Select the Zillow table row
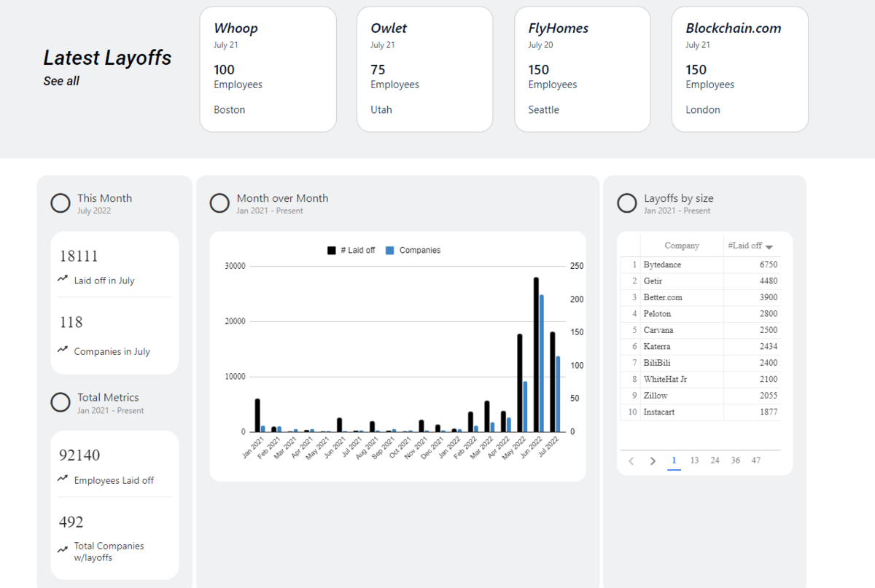 click(700, 396)
